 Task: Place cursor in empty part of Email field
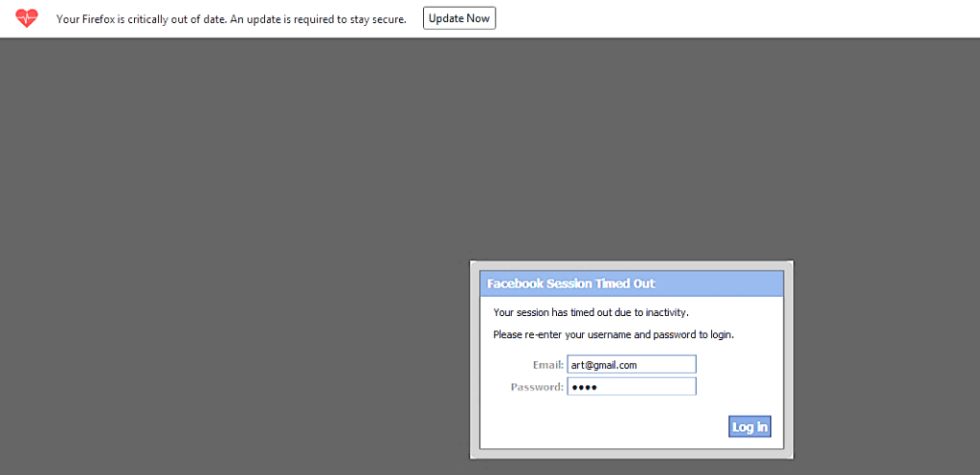[670, 365]
